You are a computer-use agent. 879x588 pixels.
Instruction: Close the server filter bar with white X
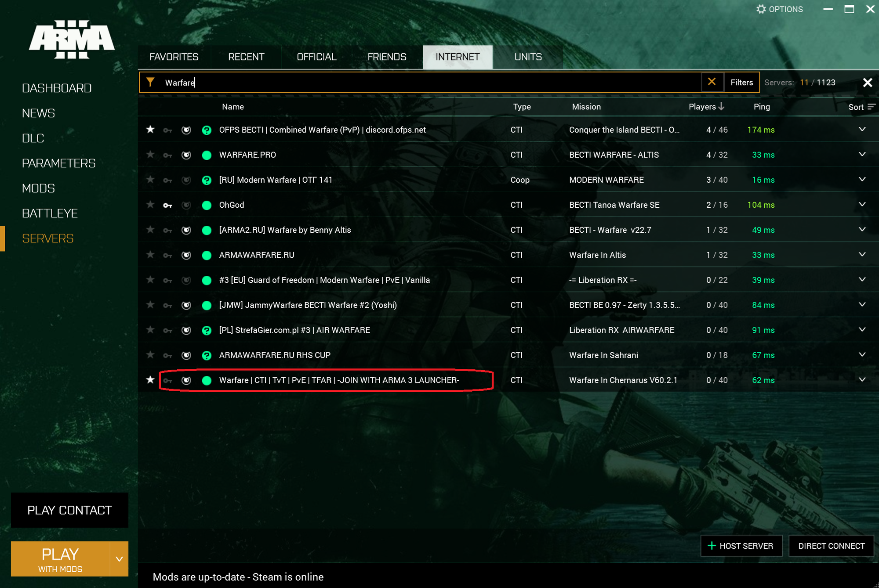point(868,83)
